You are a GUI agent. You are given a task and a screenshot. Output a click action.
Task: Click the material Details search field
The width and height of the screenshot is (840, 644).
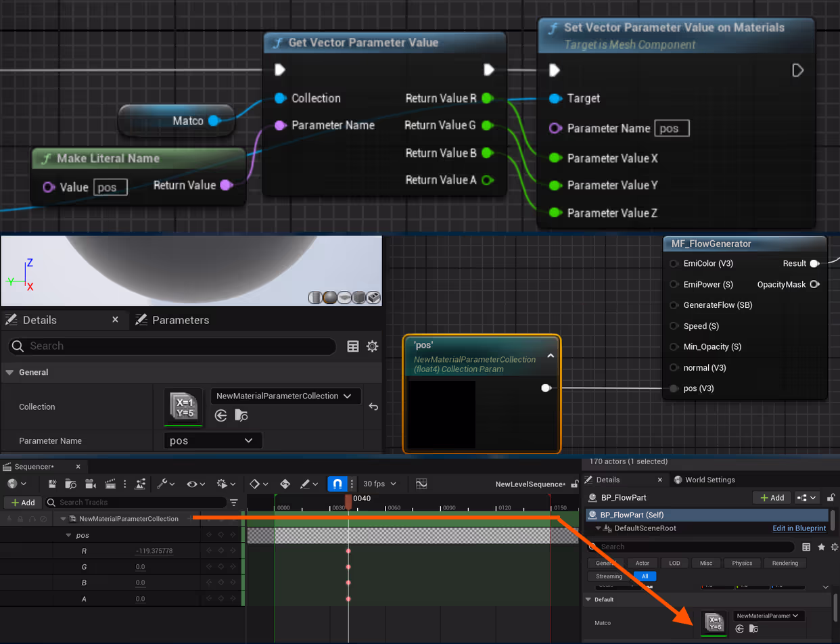coord(172,346)
